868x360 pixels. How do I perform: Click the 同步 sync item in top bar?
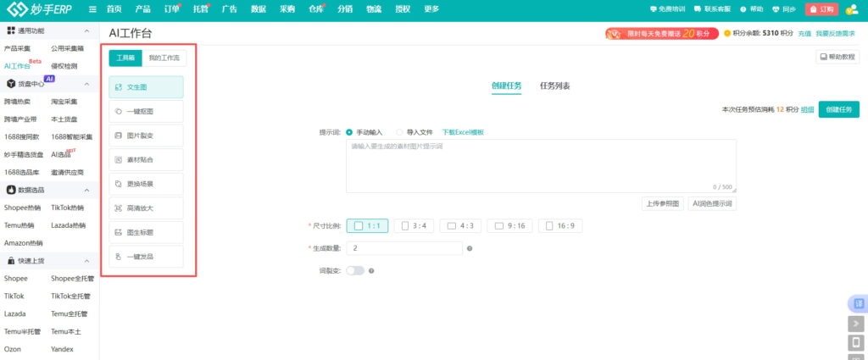tap(784, 9)
